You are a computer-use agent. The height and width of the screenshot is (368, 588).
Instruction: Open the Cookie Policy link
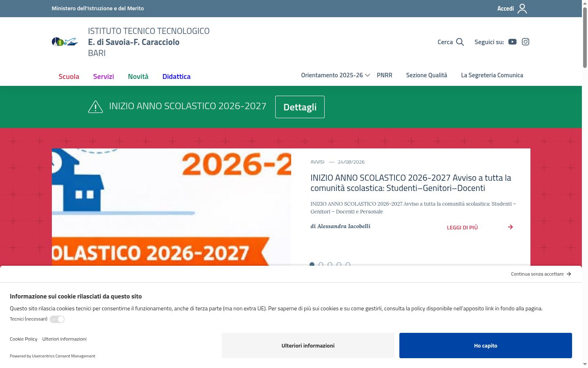coord(23,339)
